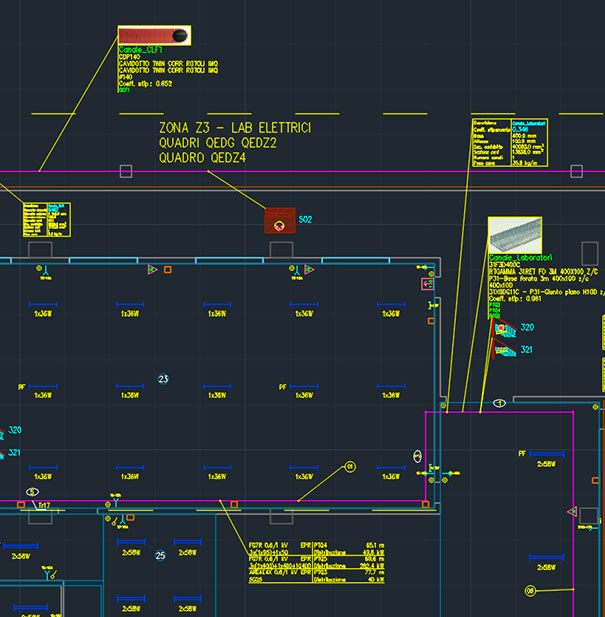Select 1x36W fixture labeled PF at room 23 left

[x=43, y=386]
